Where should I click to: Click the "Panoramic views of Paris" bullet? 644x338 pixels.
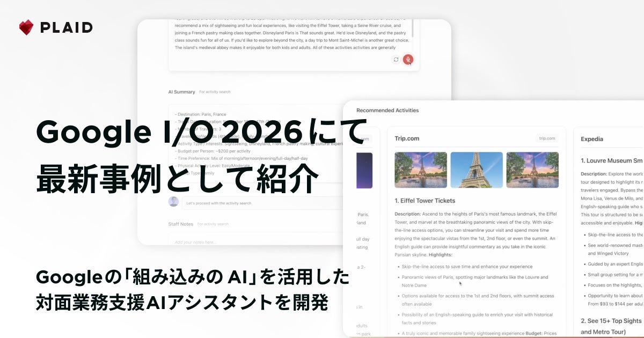click(x=475, y=281)
